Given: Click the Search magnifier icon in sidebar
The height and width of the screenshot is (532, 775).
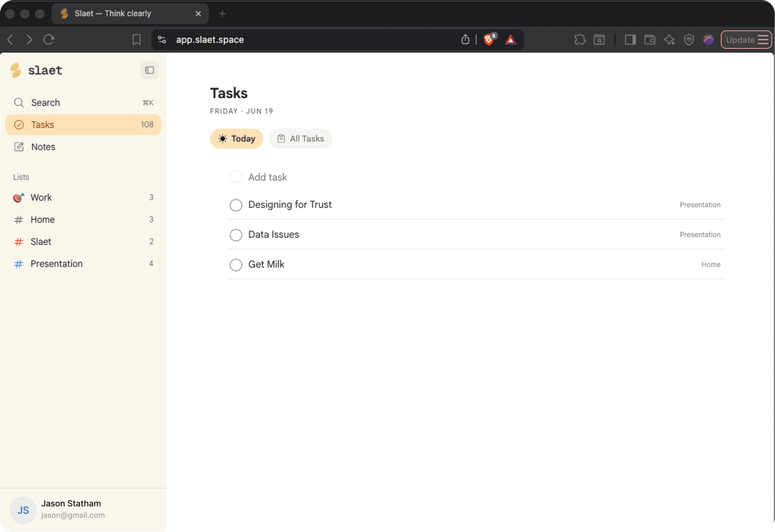Looking at the screenshot, I should [19, 102].
